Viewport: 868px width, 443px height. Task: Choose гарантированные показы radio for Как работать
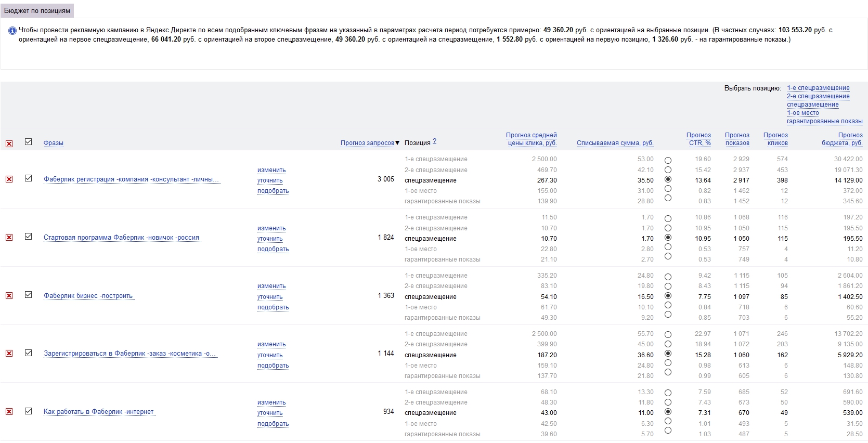pos(668,430)
